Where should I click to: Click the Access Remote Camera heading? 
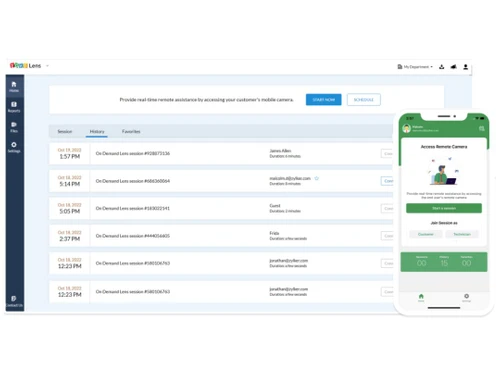[x=444, y=147]
